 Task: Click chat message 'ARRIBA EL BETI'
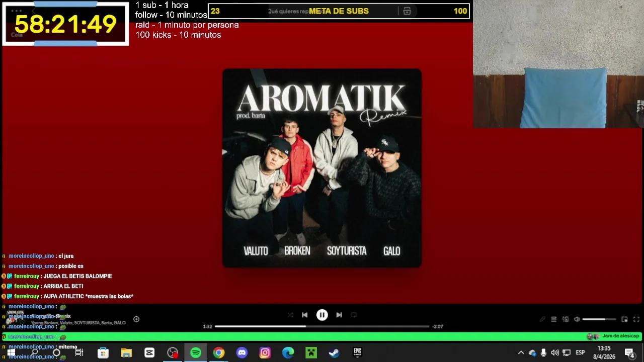tap(63, 286)
